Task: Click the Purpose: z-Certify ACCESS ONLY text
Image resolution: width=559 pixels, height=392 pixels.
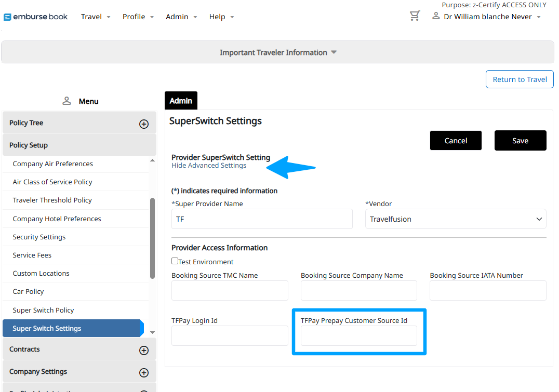Action: tap(494, 5)
